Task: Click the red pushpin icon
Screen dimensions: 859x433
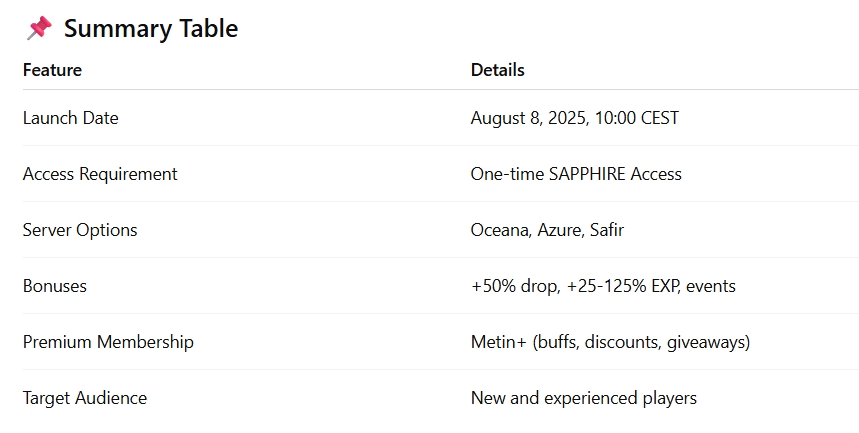Action: coord(38,29)
